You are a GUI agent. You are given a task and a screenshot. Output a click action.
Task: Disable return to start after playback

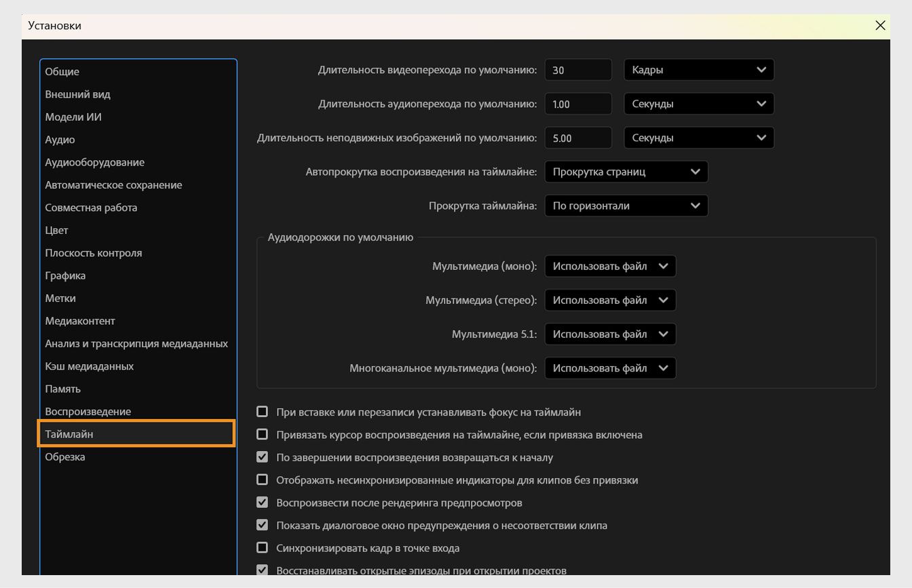click(x=262, y=457)
